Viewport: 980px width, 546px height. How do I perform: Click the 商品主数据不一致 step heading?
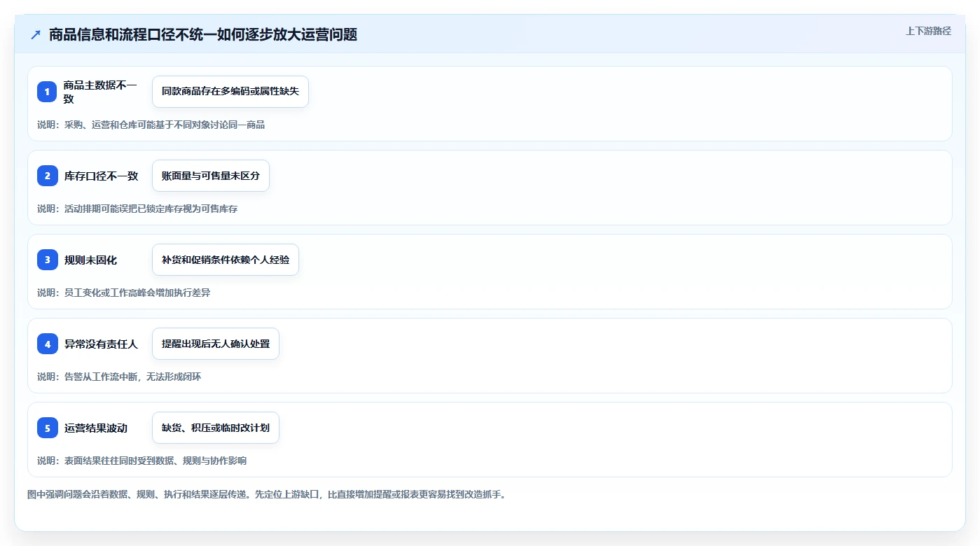(101, 92)
